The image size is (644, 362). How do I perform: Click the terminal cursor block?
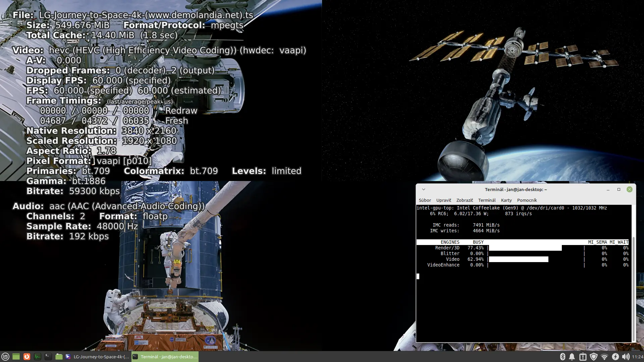pos(418,276)
